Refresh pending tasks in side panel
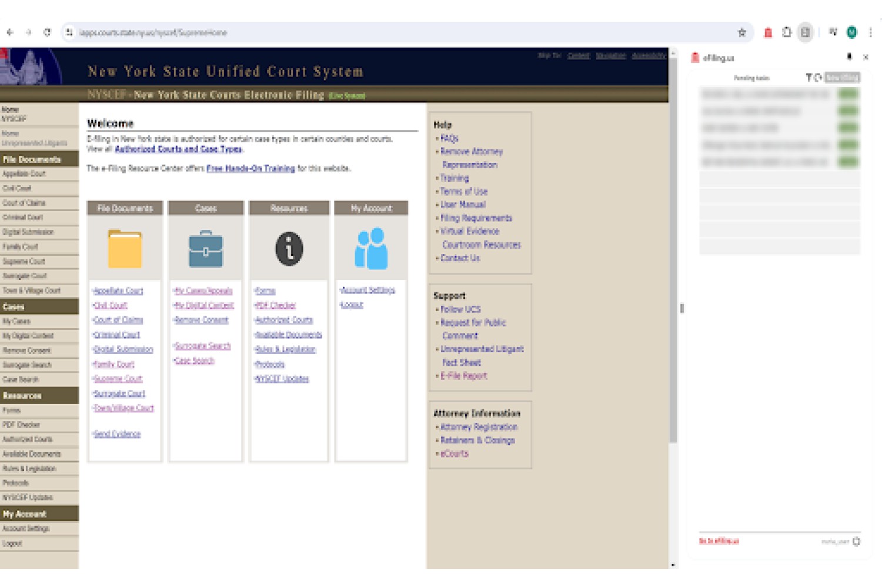 818,78
